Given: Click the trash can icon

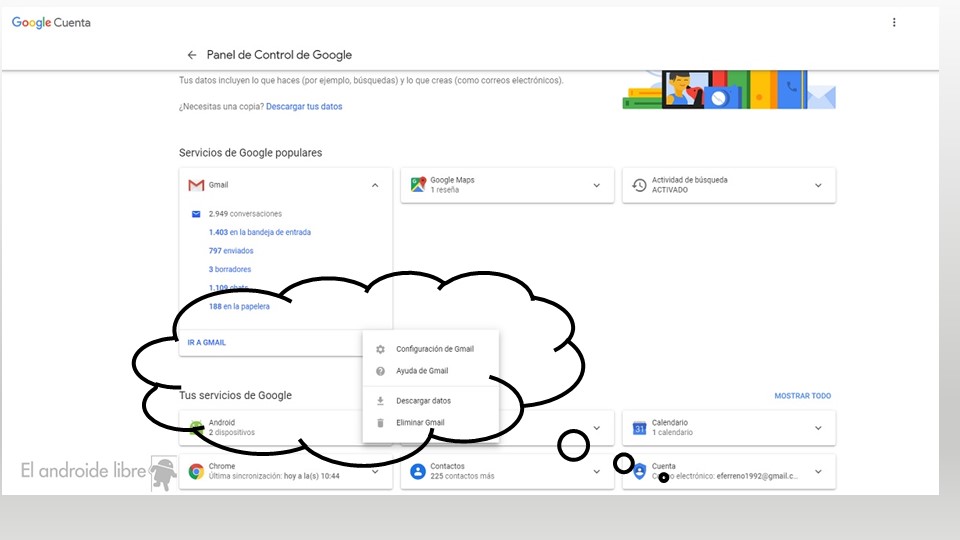Looking at the screenshot, I should [380, 422].
